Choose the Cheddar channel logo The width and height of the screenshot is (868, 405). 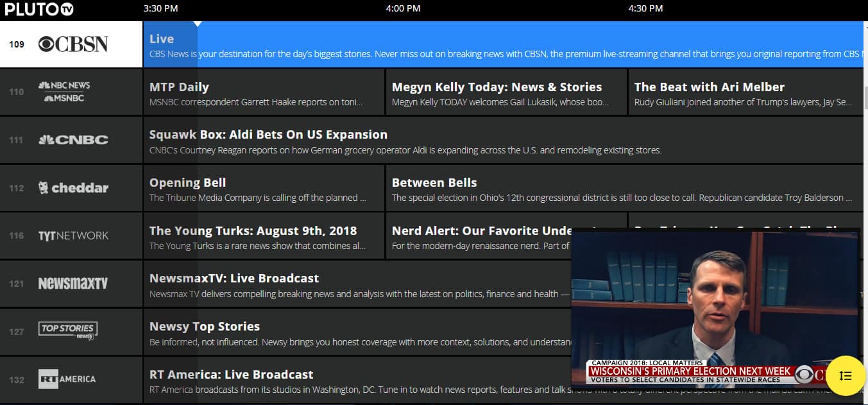73,187
